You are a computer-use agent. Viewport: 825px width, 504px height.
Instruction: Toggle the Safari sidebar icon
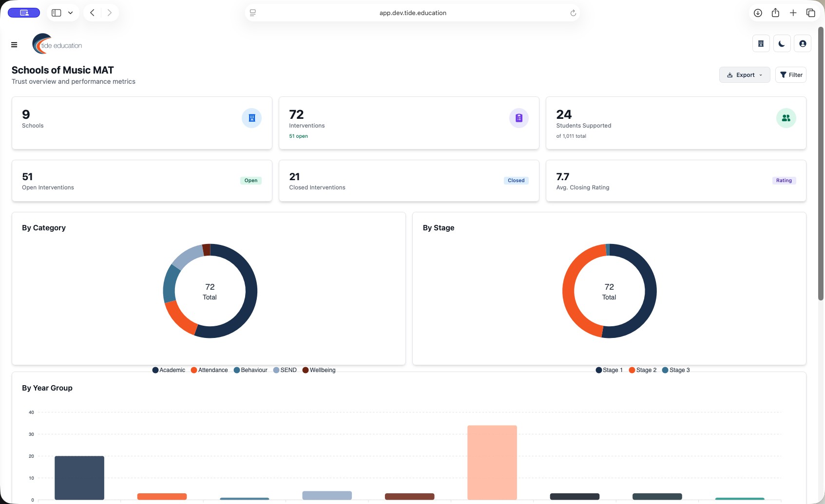(57, 13)
